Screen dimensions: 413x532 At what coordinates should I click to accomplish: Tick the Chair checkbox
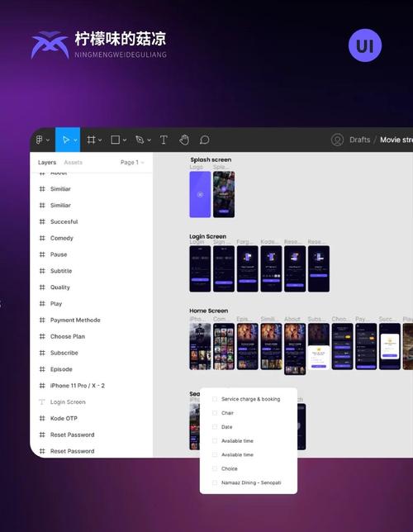(215, 413)
